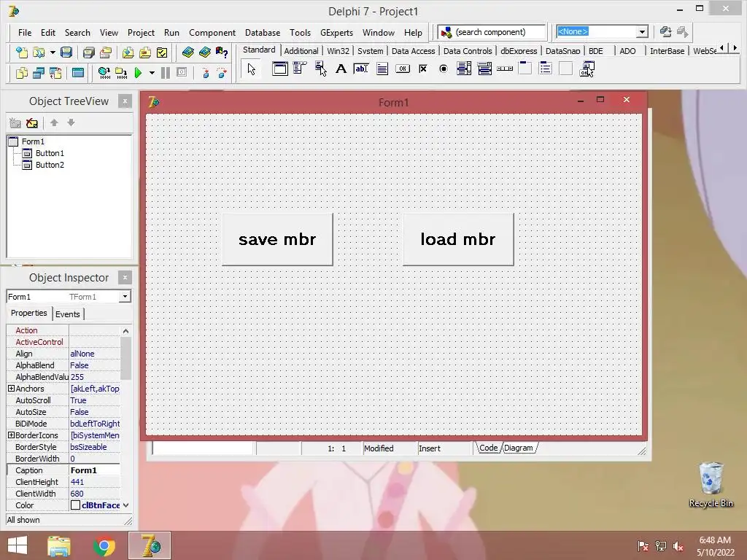Open Chrome from the taskbar
This screenshot has width=747, height=560.
[104, 545]
